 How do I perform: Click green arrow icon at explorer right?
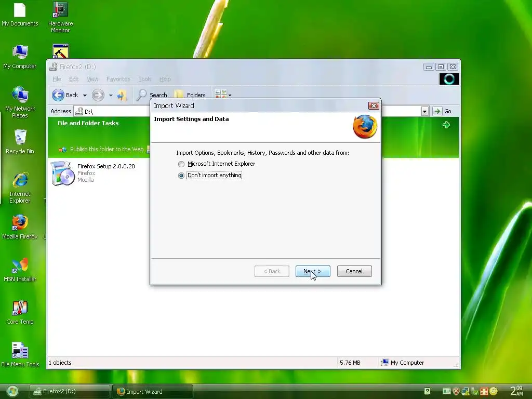tap(446, 125)
